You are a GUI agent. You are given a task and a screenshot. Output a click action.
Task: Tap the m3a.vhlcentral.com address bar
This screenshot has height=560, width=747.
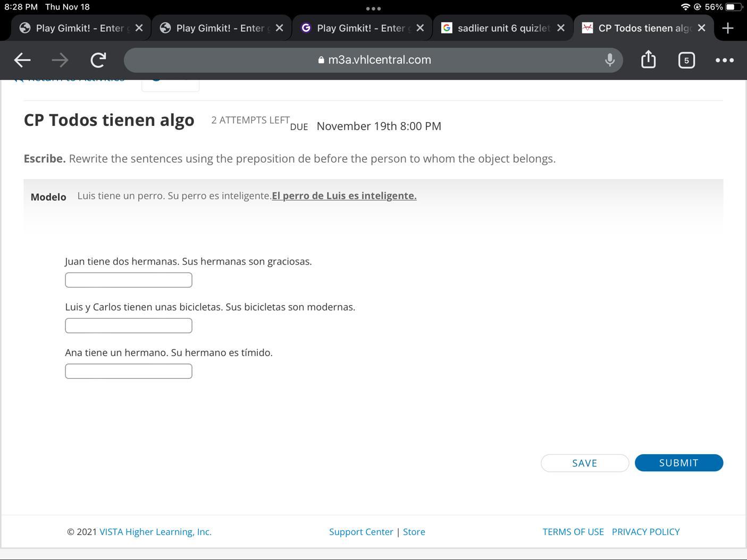point(374,60)
